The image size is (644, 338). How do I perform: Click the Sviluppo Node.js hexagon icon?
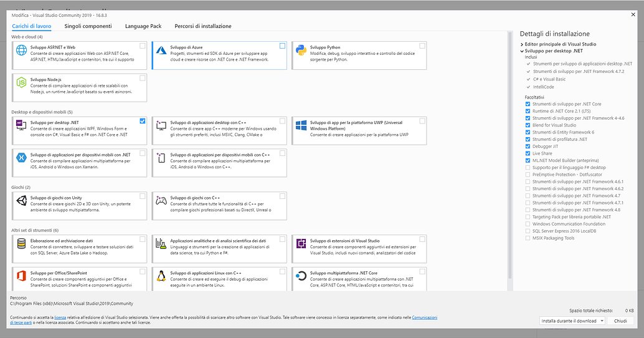point(21,82)
